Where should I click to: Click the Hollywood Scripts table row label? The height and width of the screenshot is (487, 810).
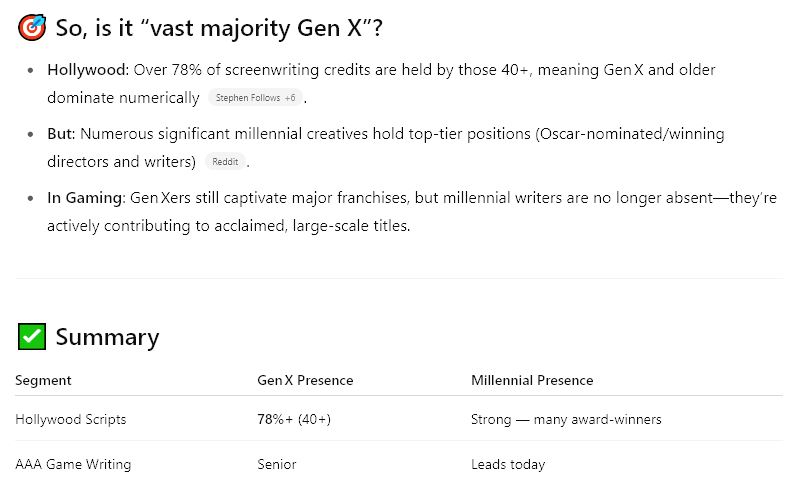tap(71, 419)
